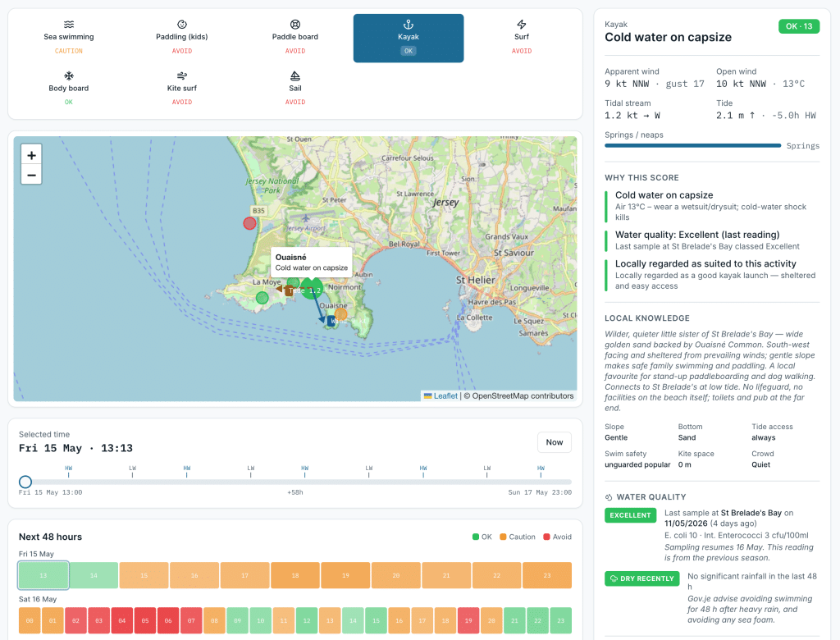
Task: Select hour 23 on Sat 16 May
Action: point(561,620)
